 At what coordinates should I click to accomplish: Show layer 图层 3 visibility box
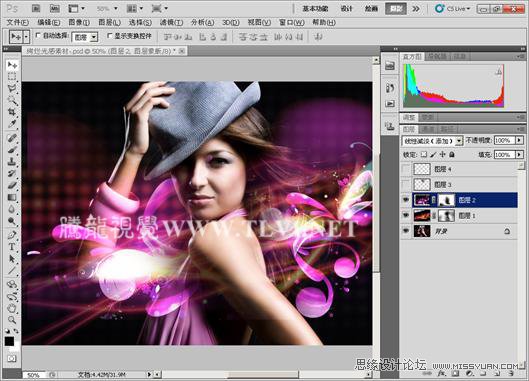406,184
